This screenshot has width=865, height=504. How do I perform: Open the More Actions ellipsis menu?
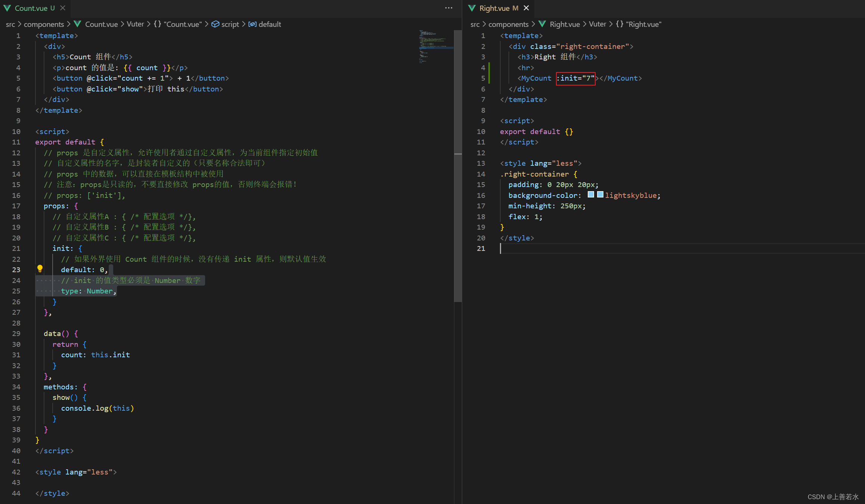[449, 8]
